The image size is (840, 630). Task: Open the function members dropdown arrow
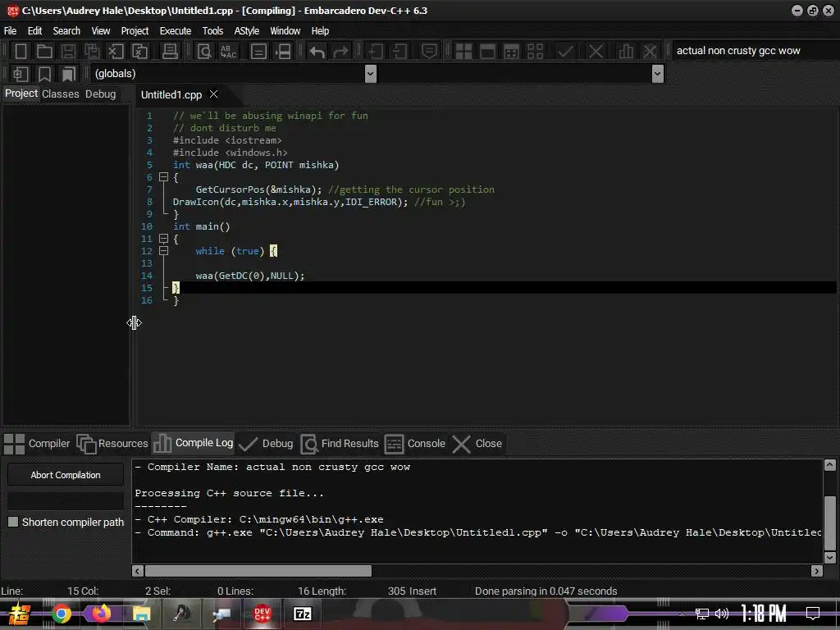click(x=657, y=73)
